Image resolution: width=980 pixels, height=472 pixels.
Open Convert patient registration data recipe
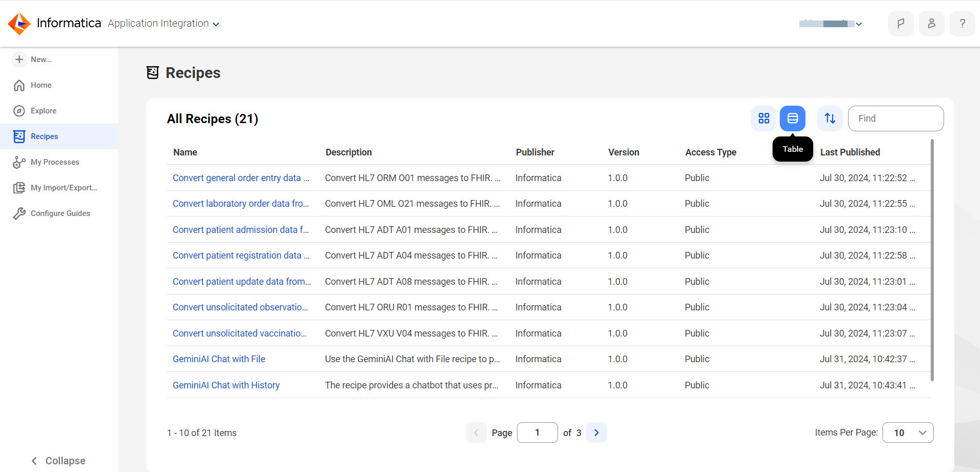click(x=241, y=255)
